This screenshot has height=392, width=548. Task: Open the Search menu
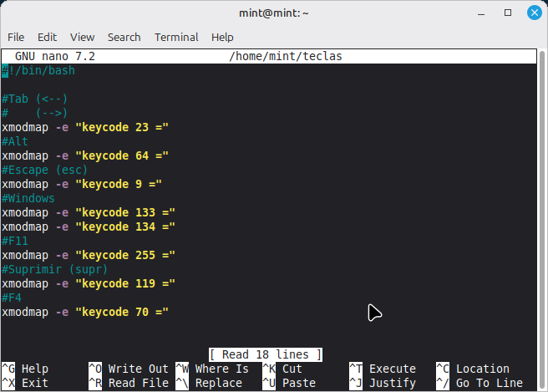(124, 37)
